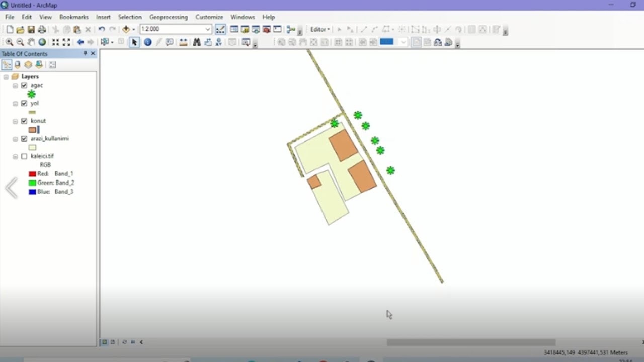Click the Add Data button icon
Screen dimensions: 644x362
click(x=126, y=30)
